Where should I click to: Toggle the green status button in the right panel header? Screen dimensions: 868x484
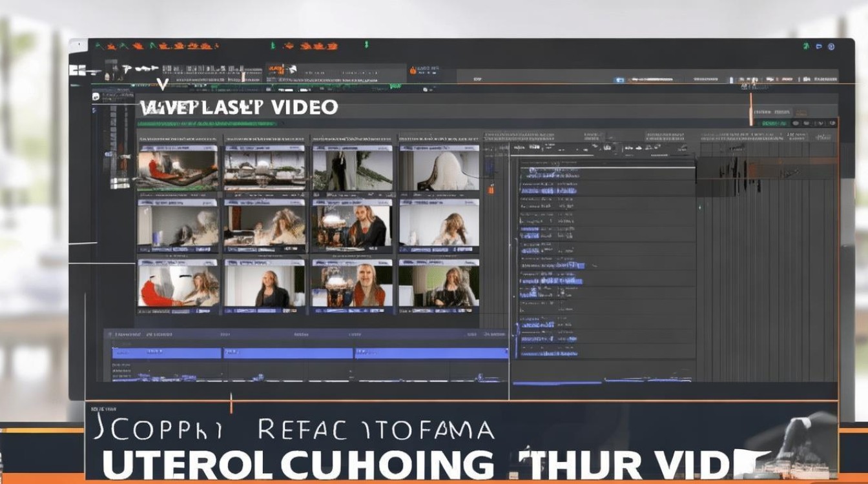coord(775,123)
